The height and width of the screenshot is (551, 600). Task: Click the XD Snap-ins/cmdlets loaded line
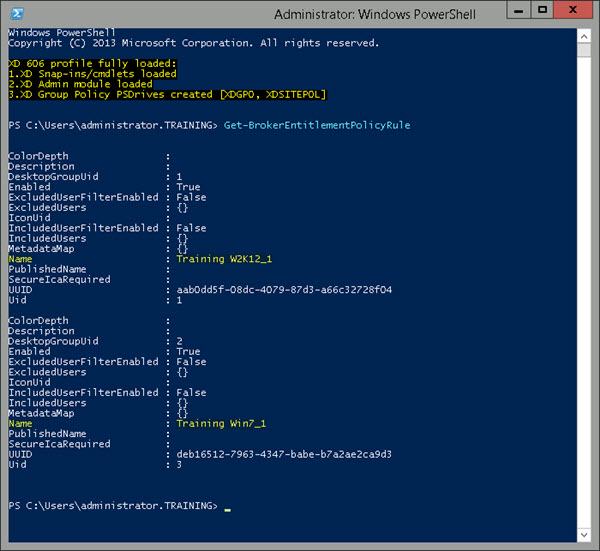click(x=92, y=74)
